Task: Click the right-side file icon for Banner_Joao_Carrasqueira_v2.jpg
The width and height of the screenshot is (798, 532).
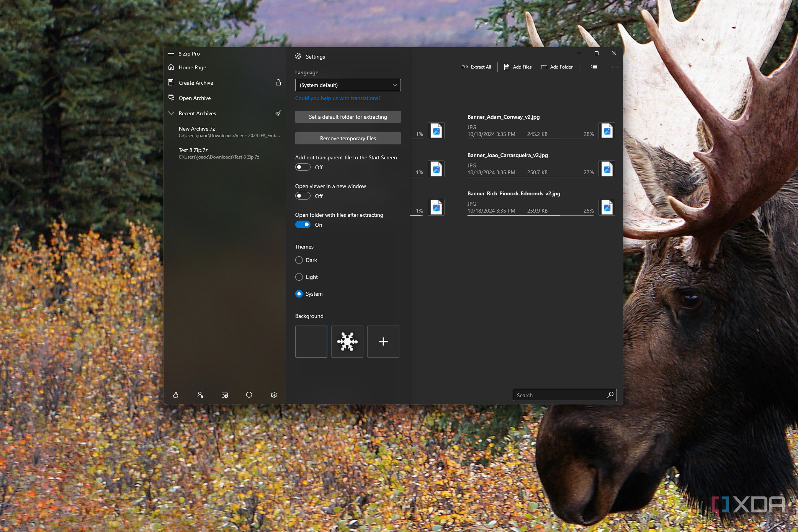Action: tap(607, 169)
